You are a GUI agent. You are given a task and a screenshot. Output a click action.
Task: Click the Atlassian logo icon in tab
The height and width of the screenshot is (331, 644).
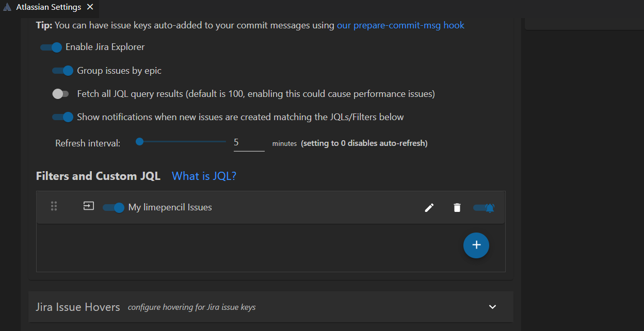tap(7, 7)
